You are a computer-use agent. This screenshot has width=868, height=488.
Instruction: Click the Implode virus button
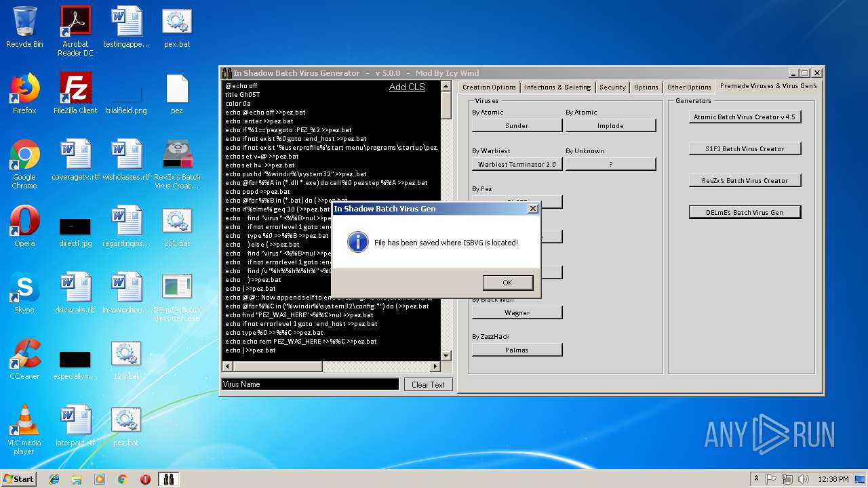click(x=610, y=125)
